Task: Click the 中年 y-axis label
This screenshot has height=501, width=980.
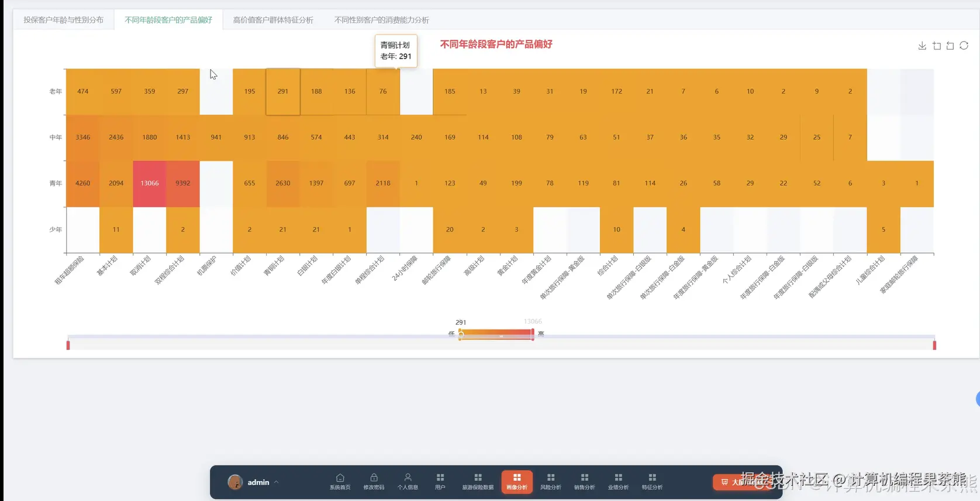Action: click(56, 138)
